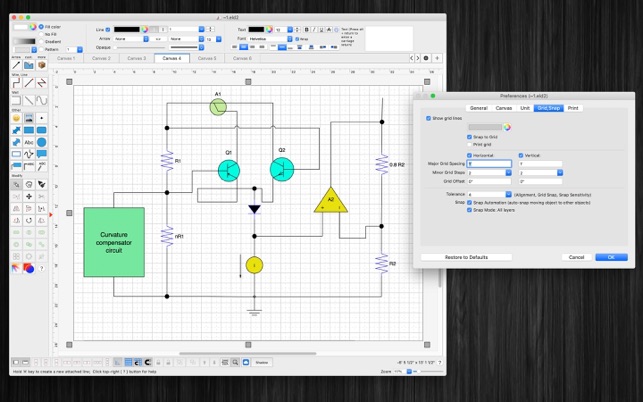Viewport: 643px width, 402px height.
Task: Click the sine wave curve tool
Action: click(x=41, y=100)
